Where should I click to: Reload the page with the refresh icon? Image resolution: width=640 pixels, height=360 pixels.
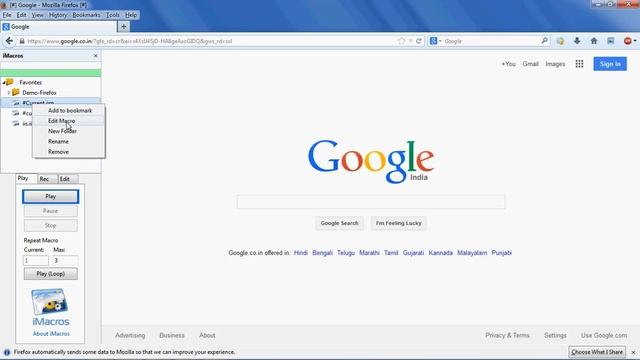(418, 41)
